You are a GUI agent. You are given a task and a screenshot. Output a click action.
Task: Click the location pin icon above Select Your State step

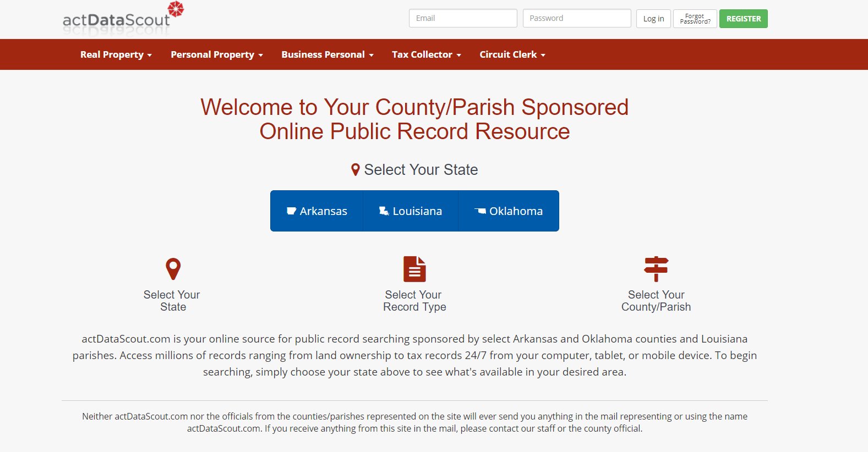click(x=173, y=269)
